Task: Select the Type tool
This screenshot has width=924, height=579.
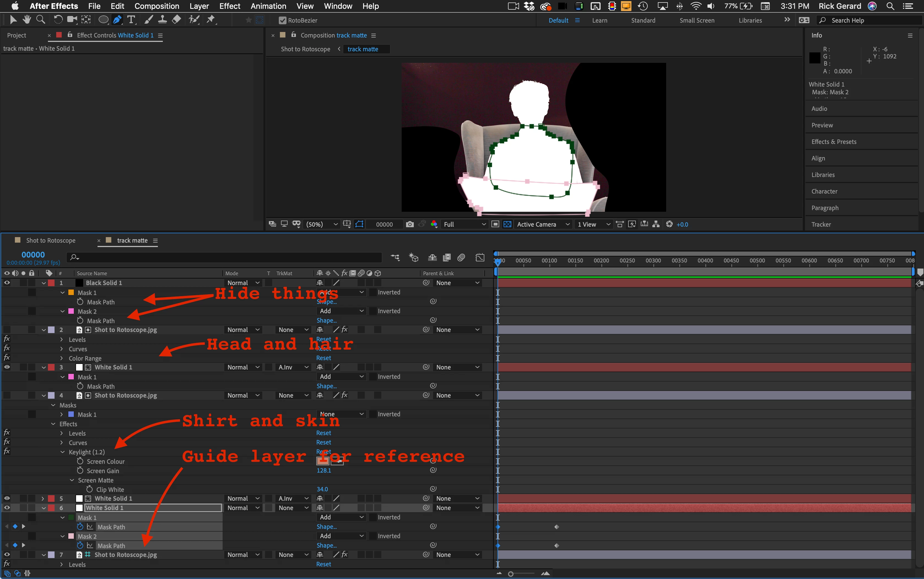Action: click(131, 20)
